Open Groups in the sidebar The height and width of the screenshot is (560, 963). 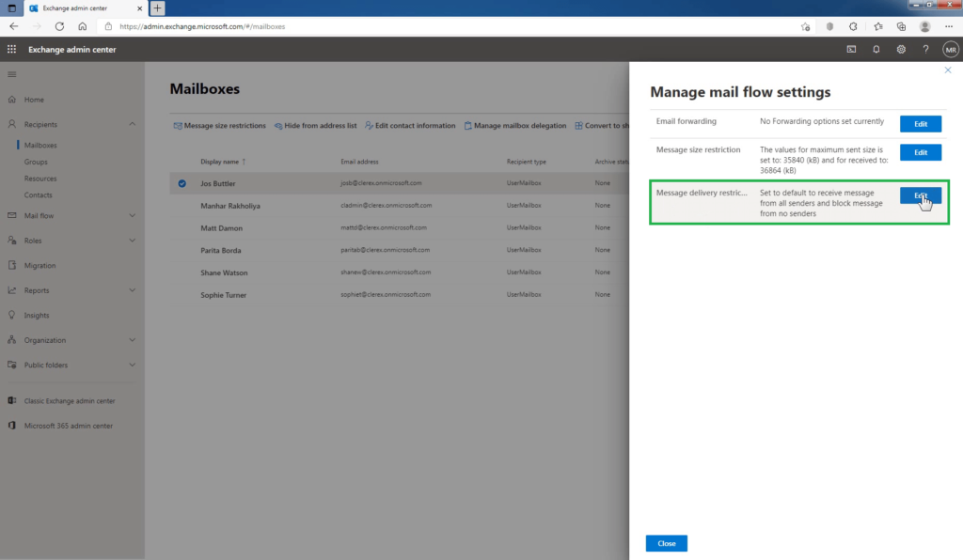tap(36, 162)
